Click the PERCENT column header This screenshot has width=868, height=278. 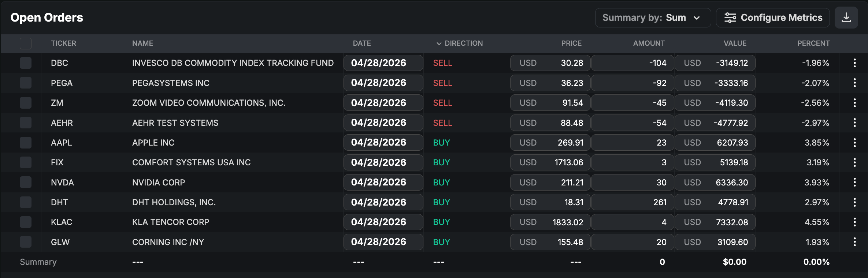pyautogui.click(x=813, y=43)
